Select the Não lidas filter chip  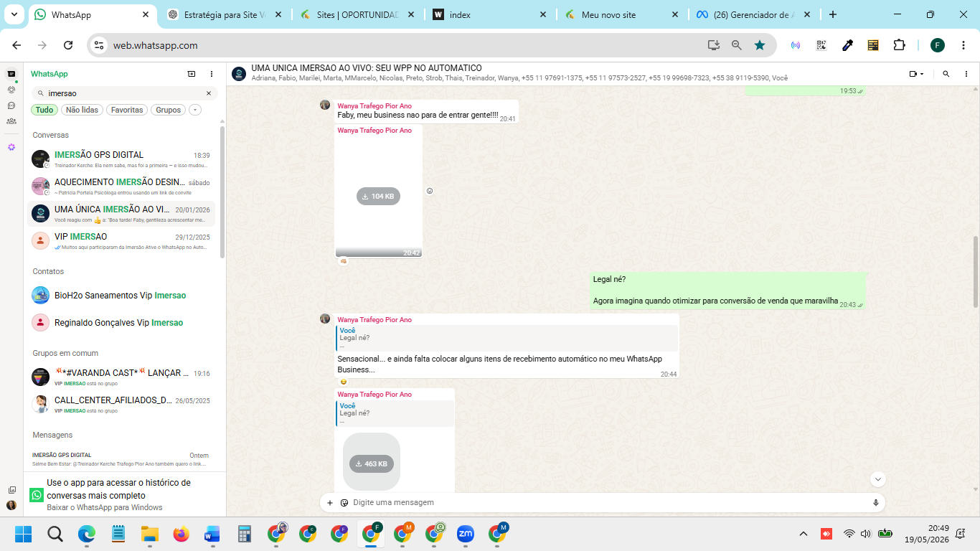click(82, 110)
